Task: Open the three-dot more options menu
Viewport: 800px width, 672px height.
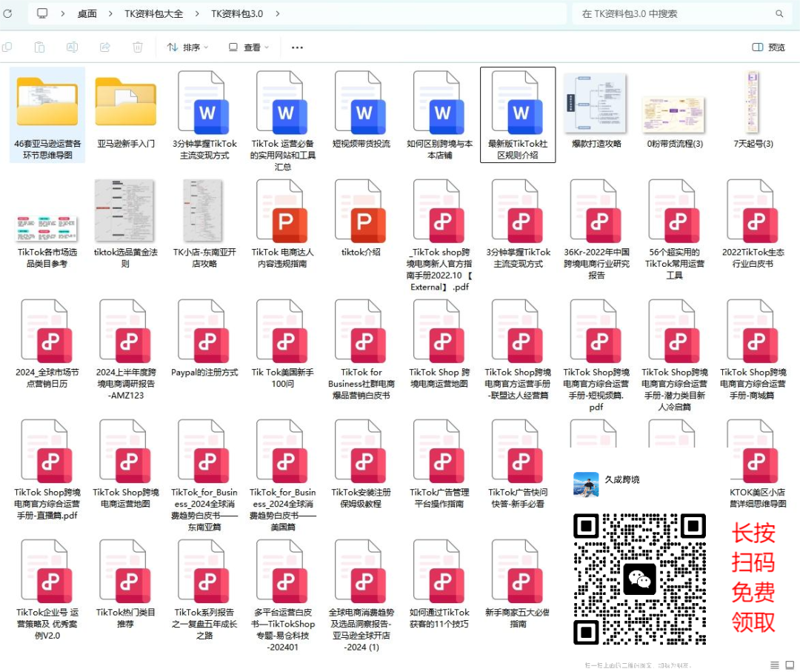Action: pyautogui.click(x=297, y=47)
